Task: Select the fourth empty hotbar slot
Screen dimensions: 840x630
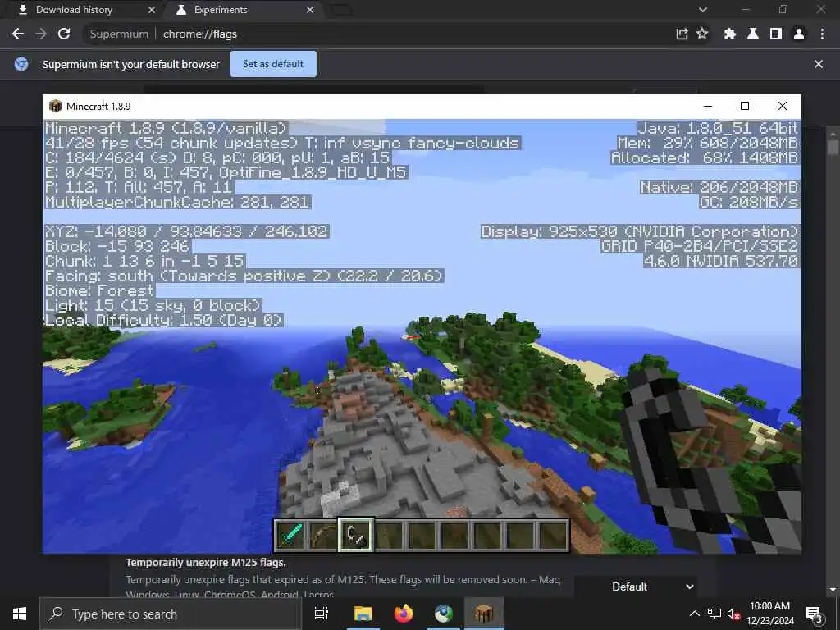Action: pos(389,535)
